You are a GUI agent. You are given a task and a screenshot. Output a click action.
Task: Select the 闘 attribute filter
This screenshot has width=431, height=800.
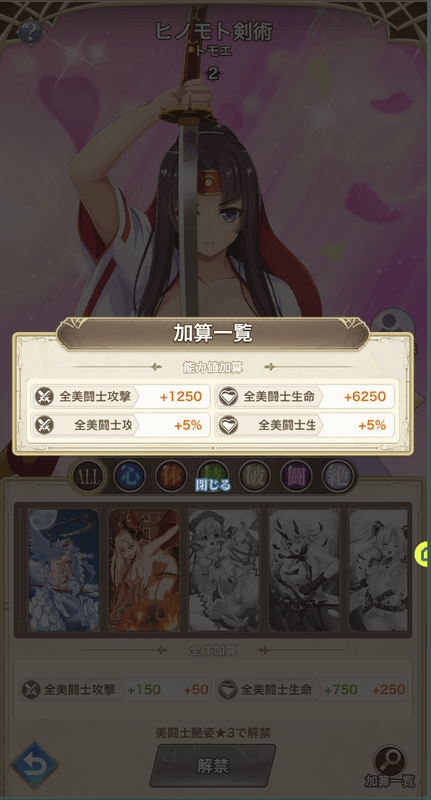tap(296, 477)
